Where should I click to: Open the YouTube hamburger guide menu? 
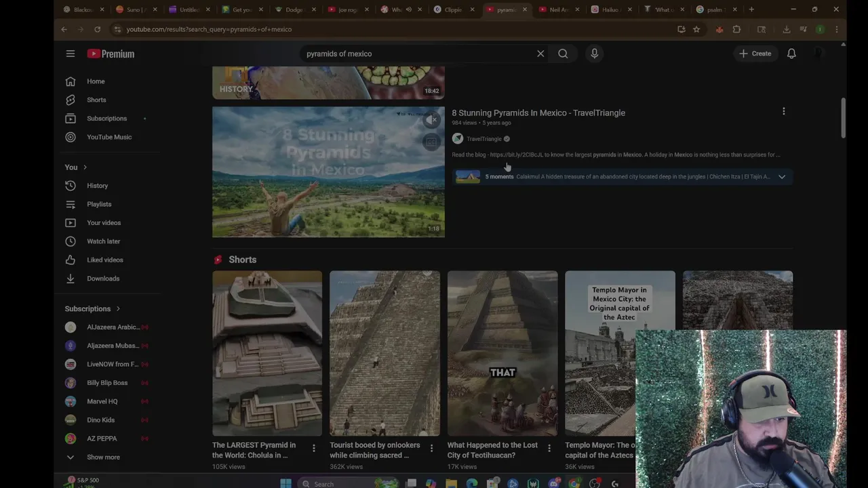71,54
